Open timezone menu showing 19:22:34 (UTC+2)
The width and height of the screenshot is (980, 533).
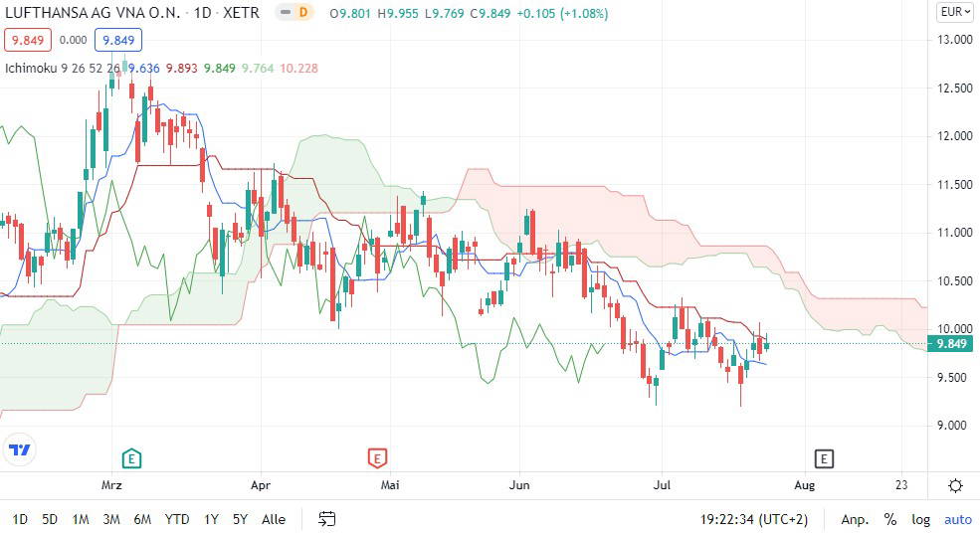[x=754, y=519]
